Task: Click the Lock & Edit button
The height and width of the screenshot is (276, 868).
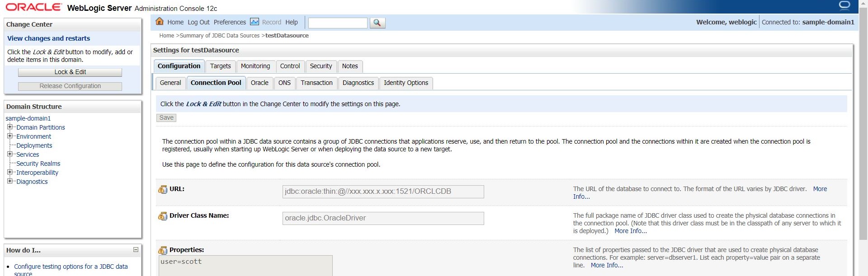Action: tap(70, 72)
